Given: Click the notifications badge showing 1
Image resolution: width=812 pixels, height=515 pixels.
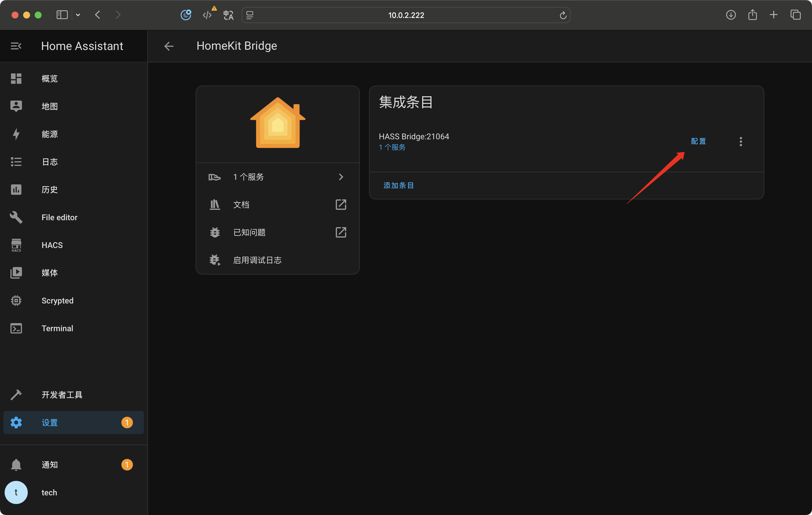Looking at the screenshot, I should coord(127,465).
